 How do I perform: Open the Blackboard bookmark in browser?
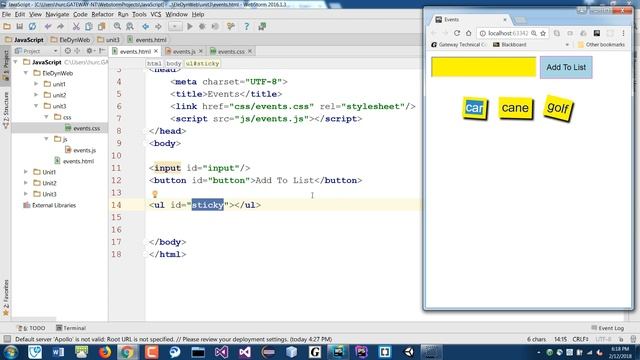510,44
